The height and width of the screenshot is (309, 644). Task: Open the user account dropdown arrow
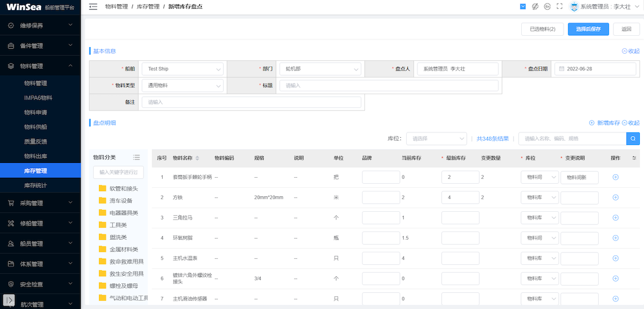pos(636,7)
